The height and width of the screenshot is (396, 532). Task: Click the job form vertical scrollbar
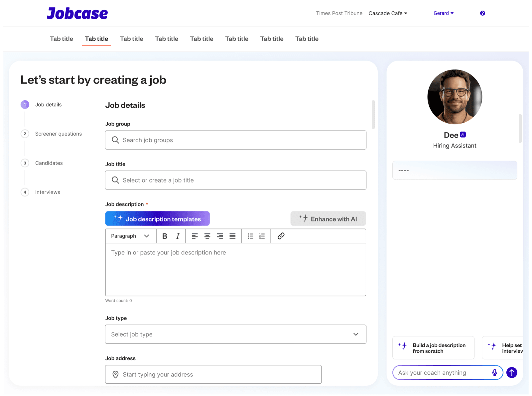tap(373, 114)
